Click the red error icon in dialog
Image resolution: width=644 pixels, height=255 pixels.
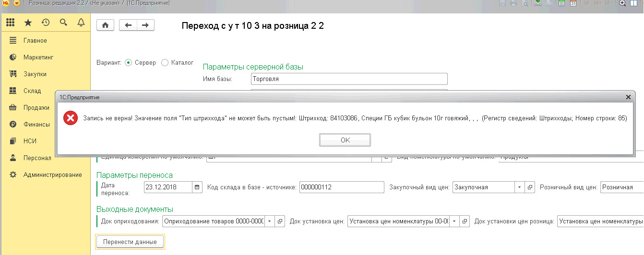point(70,117)
